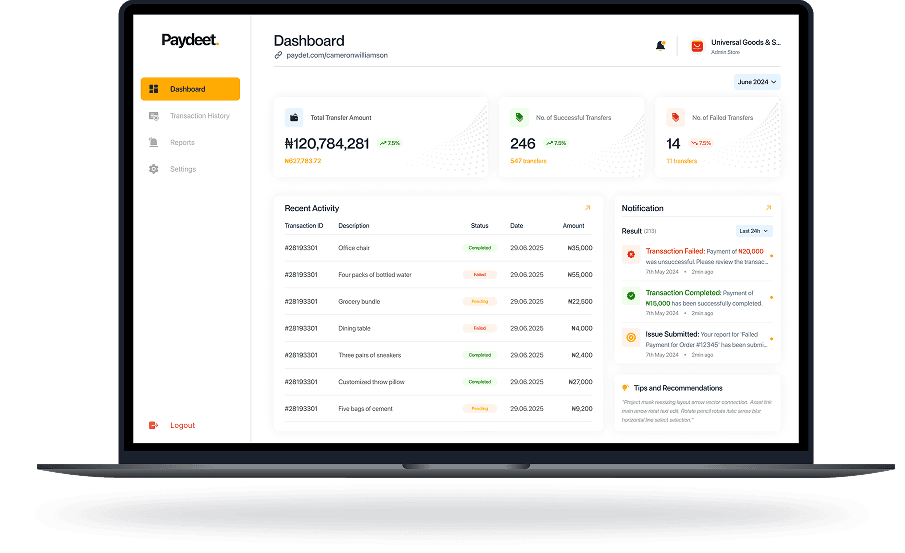Open the June 2024 month dropdown
Screen dimensions: 905x553
pyautogui.click(x=757, y=82)
